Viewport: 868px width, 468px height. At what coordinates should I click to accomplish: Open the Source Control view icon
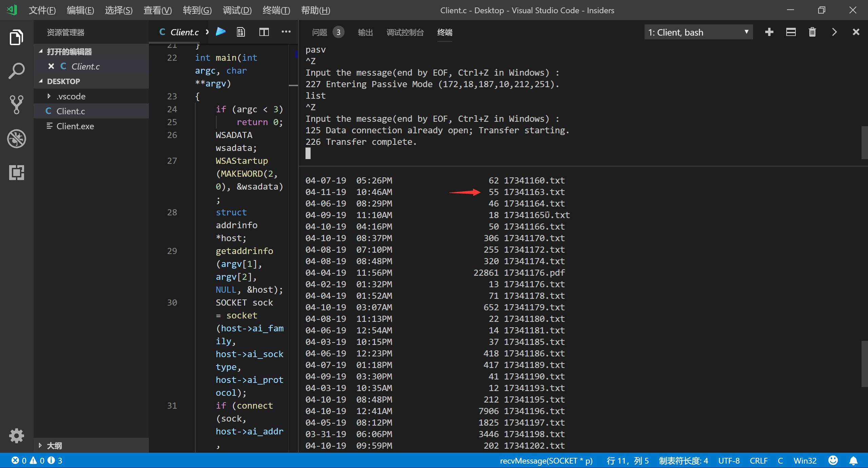point(16,104)
